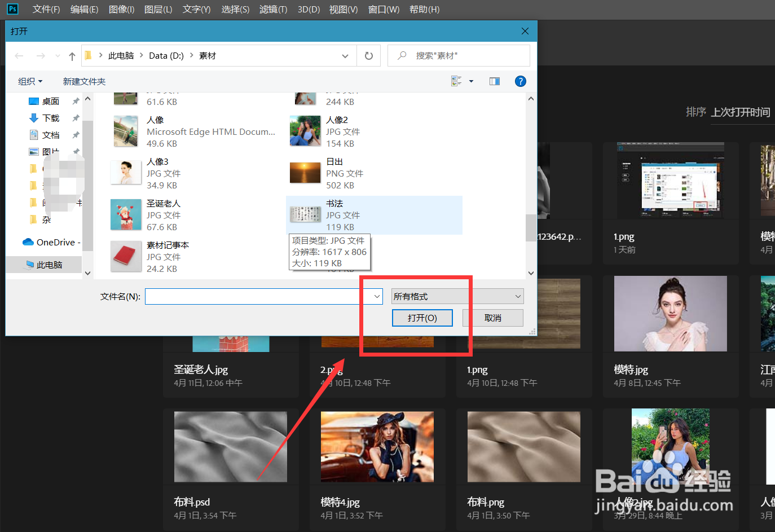Expand the address bar history dropdown
This screenshot has width=775, height=532.
(x=345, y=56)
